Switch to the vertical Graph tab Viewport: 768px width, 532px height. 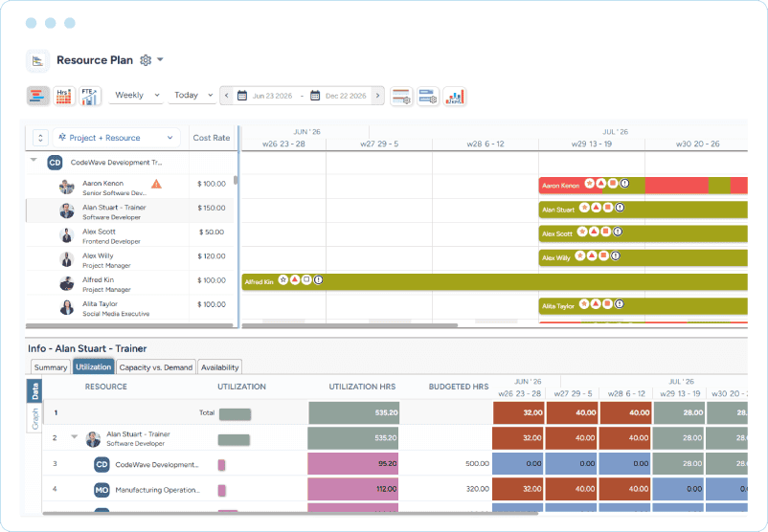tap(34, 419)
